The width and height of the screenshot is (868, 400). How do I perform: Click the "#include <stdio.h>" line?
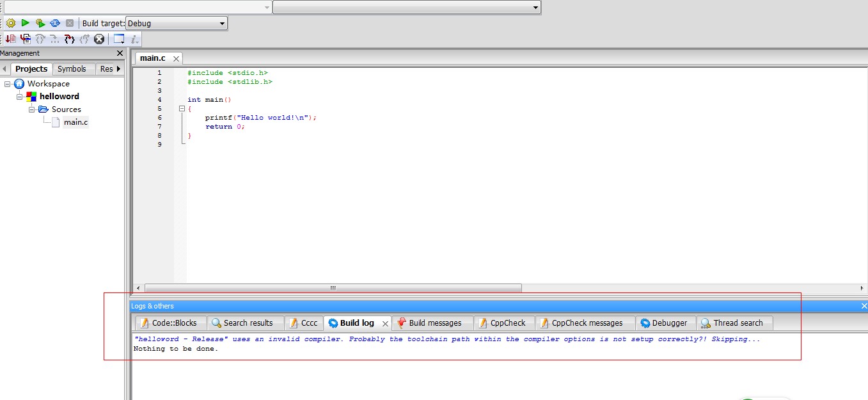coord(228,73)
